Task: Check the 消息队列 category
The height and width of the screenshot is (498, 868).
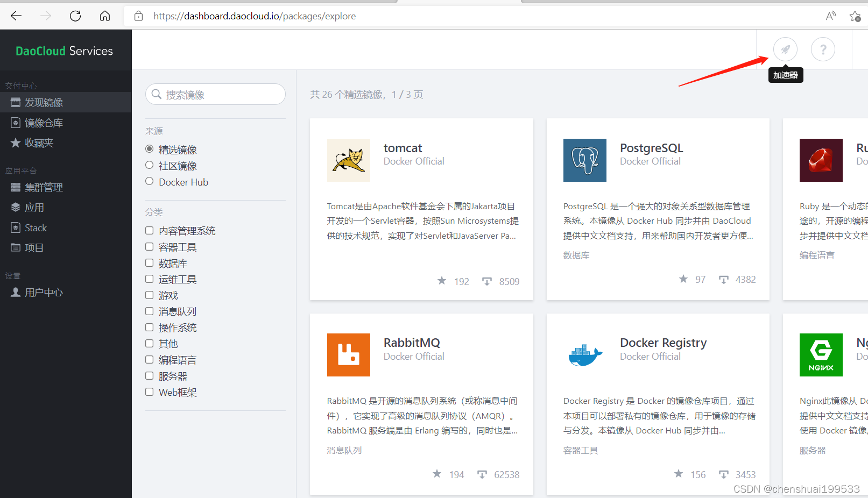Action: pyautogui.click(x=150, y=311)
